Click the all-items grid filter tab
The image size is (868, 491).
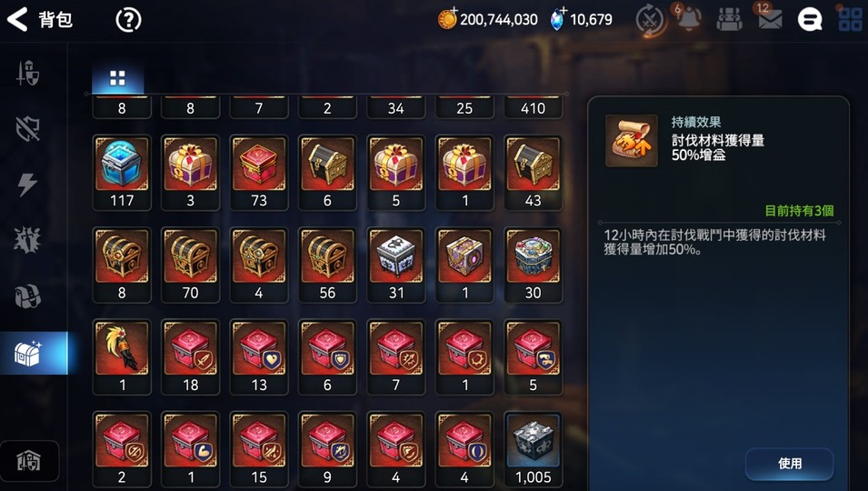pyautogui.click(x=117, y=78)
